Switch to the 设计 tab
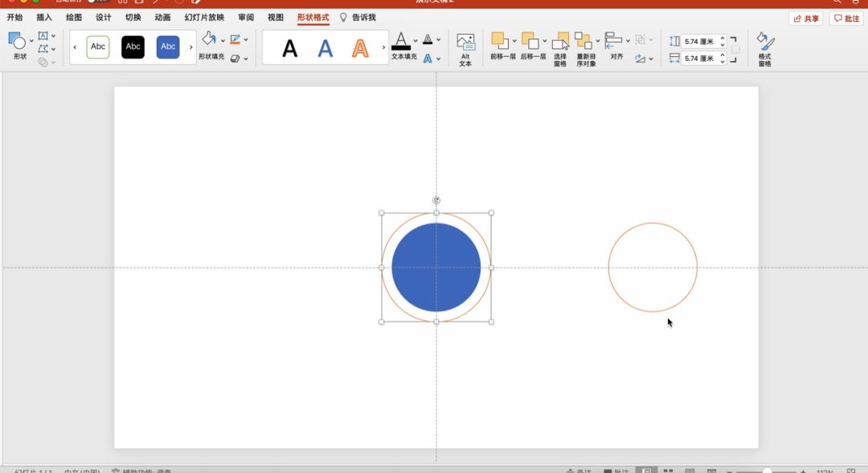Image resolution: width=868 pixels, height=473 pixels. [104, 17]
